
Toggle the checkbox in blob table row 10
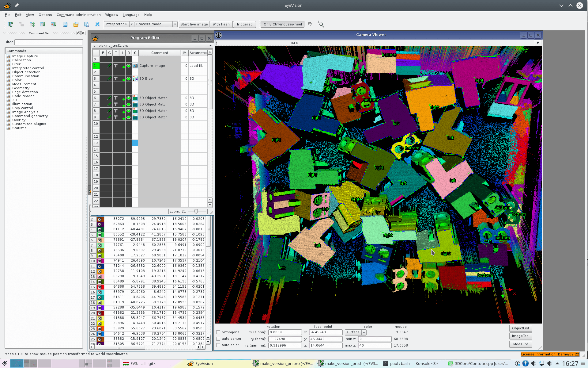click(100, 261)
